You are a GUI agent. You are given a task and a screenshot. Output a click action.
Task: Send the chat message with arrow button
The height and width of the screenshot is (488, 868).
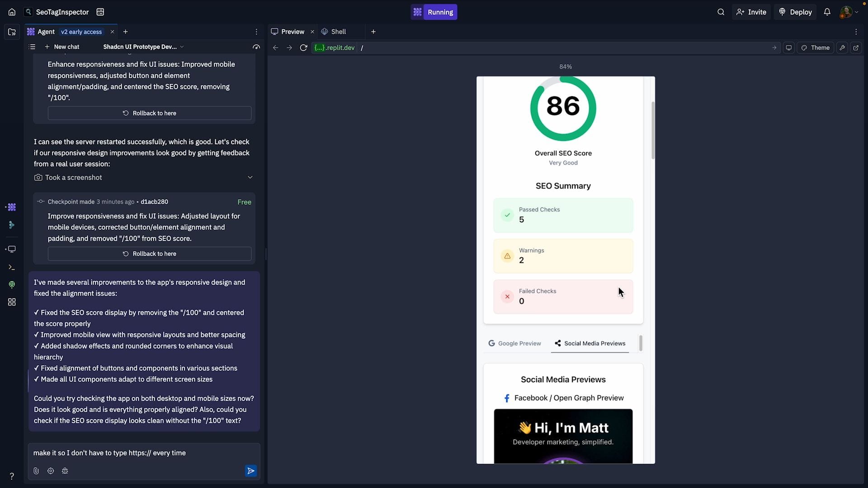pos(251,471)
